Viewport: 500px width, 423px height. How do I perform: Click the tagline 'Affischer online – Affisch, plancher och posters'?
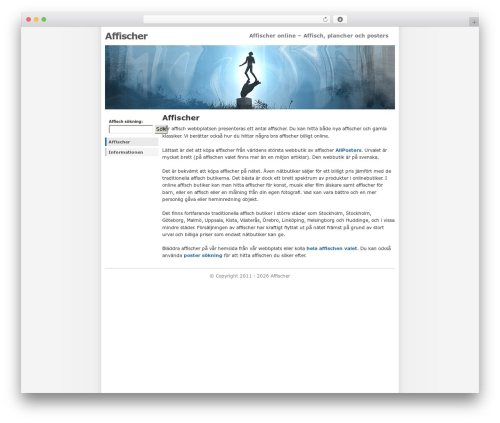[x=319, y=36]
